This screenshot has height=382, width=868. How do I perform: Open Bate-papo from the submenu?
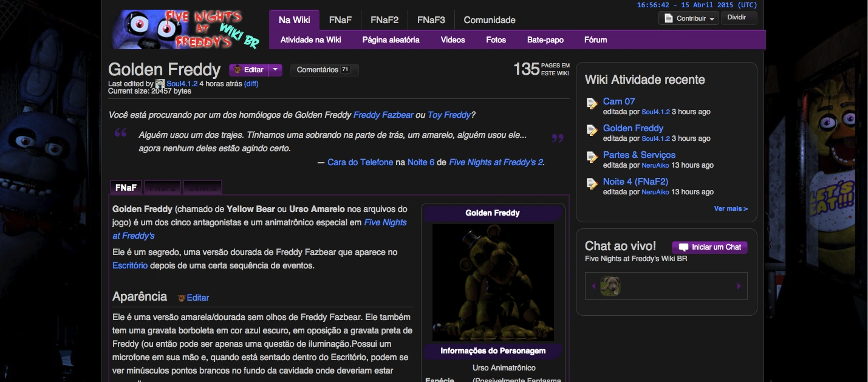[545, 40]
